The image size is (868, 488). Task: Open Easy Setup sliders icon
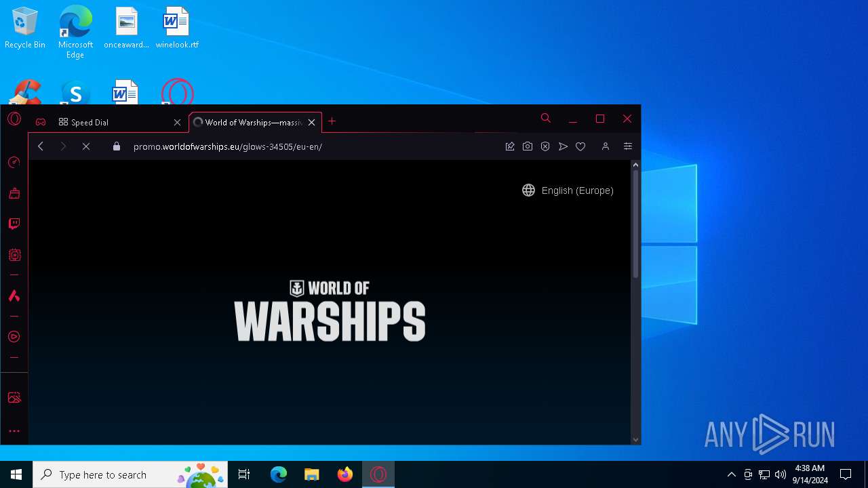pyautogui.click(x=628, y=146)
